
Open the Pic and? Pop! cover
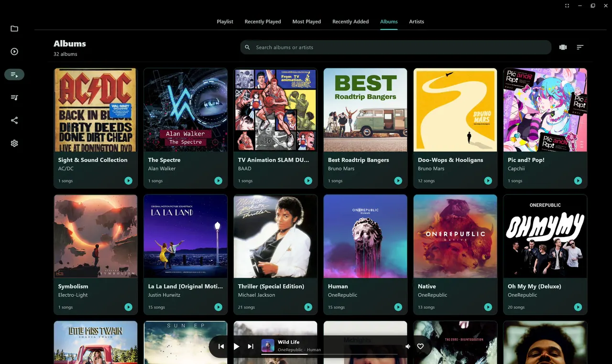tap(545, 110)
